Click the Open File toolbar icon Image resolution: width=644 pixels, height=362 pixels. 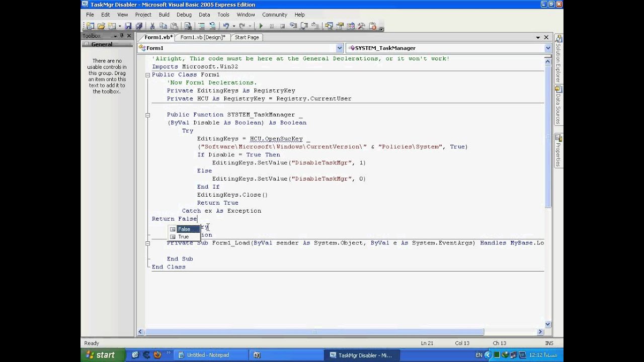click(101, 26)
